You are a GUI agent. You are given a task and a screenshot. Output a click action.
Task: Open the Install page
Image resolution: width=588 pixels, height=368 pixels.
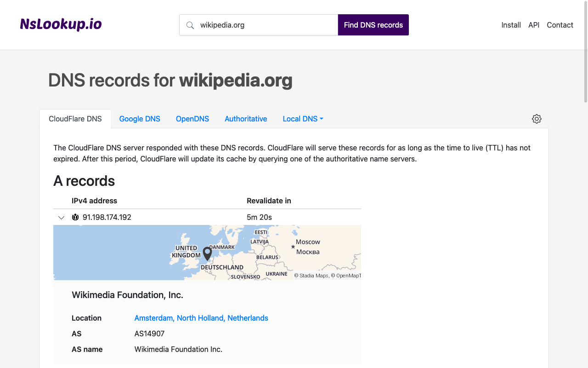[x=511, y=25]
